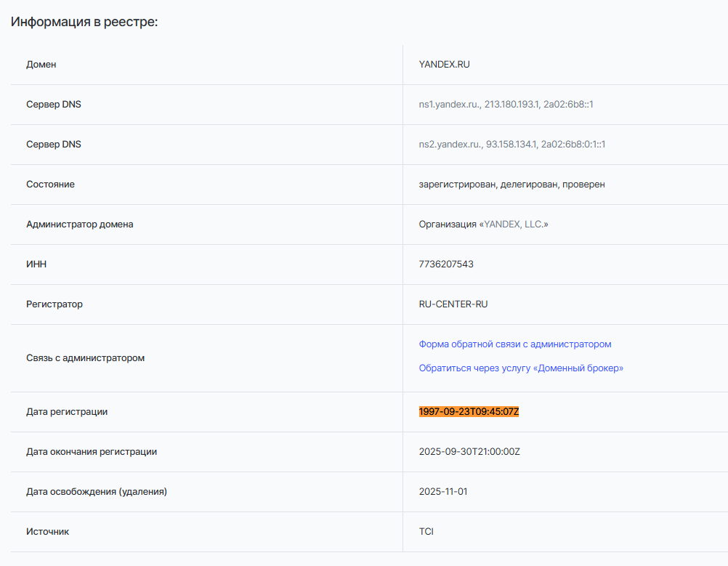Click the release date 2025-11-01

tap(443, 492)
